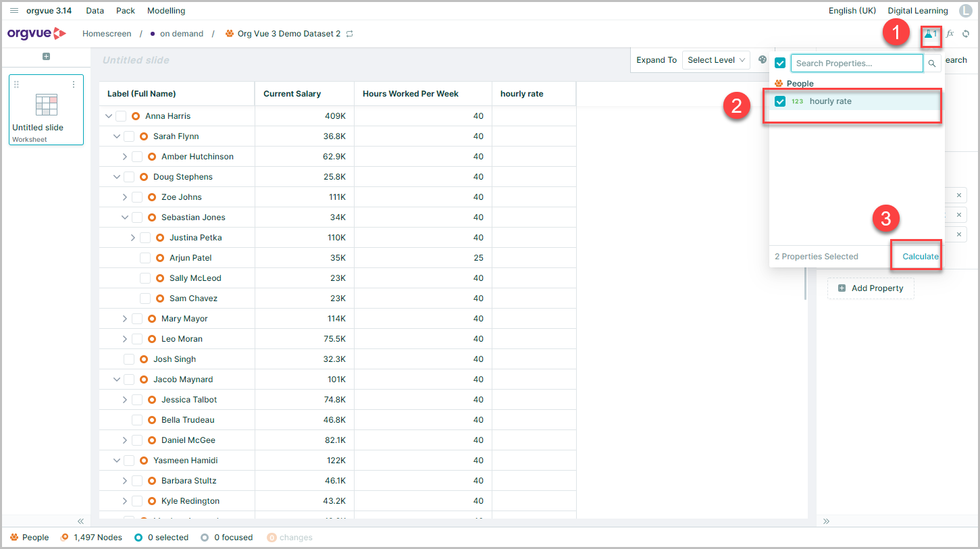Toggle the select-all properties checkbox
This screenshot has height=549, width=980.
coord(780,63)
